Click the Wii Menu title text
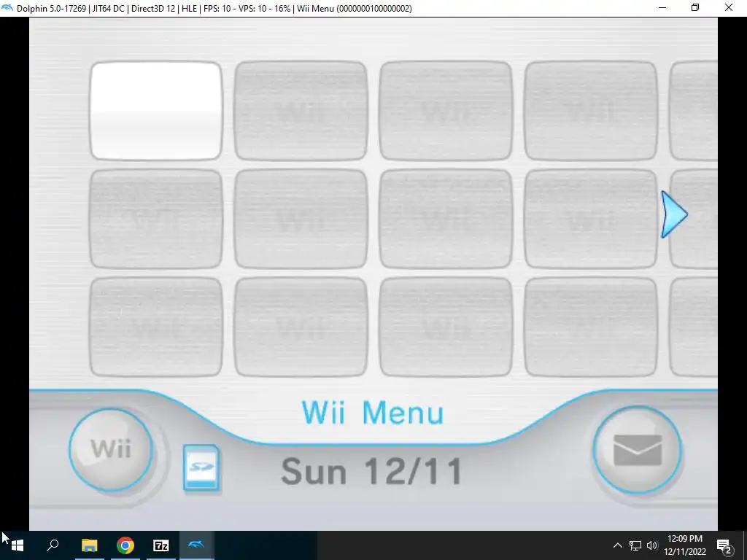Screen dimensions: 747x560 click(x=373, y=413)
